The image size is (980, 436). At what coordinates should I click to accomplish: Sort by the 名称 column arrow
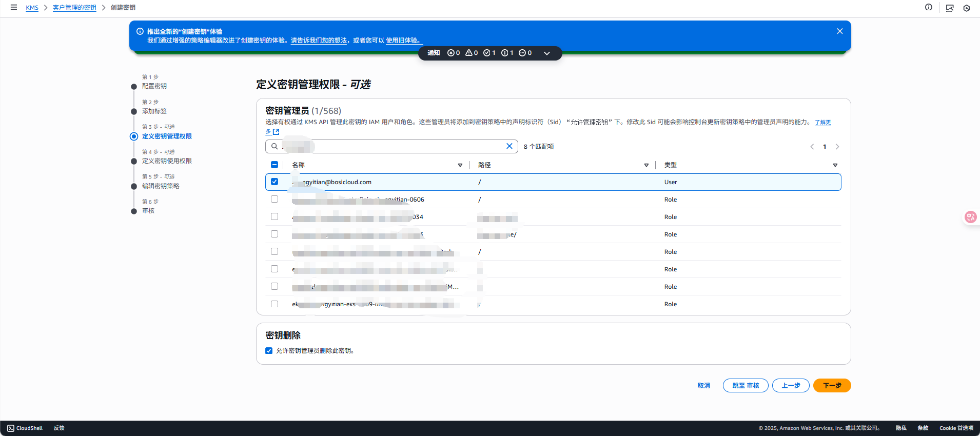[x=460, y=165]
